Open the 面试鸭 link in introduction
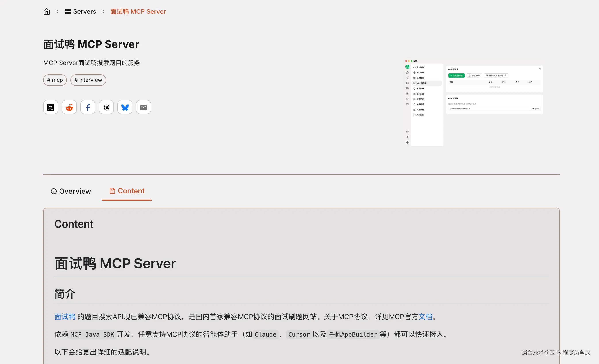This screenshot has width=599, height=364. click(x=65, y=317)
